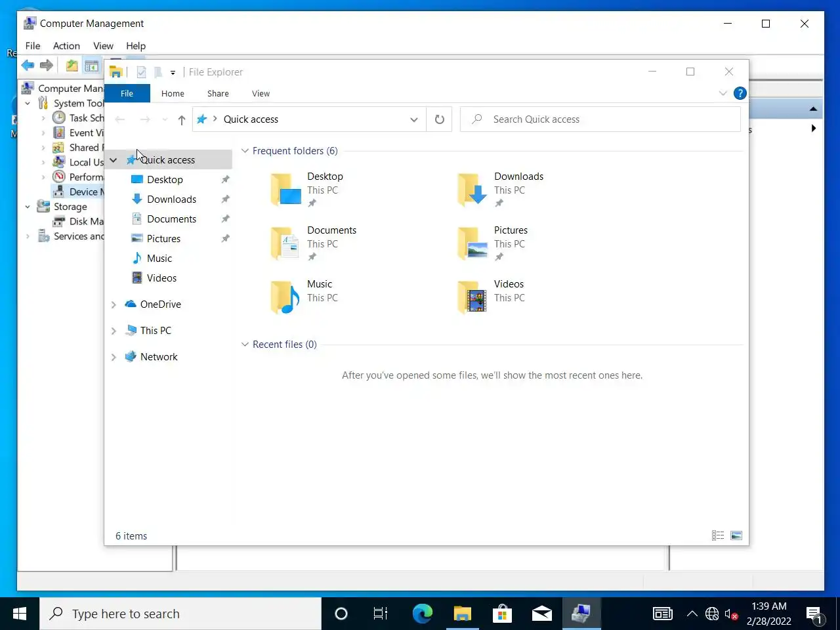This screenshot has width=840, height=630.
Task: Select Music in the navigation pane
Action: [x=159, y=259]
